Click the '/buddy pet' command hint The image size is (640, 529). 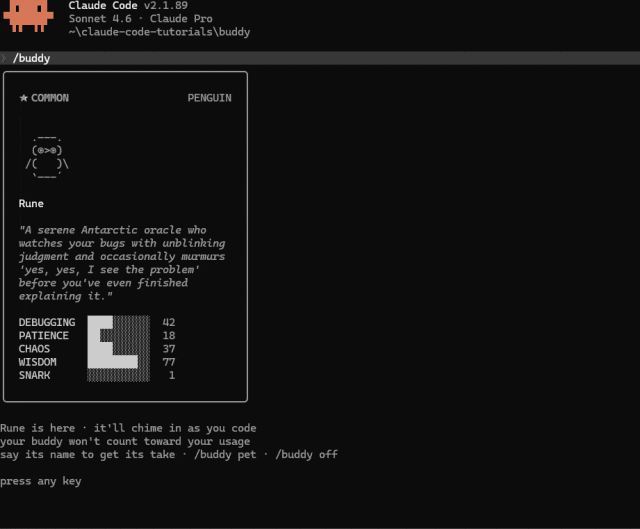pos(225,455)
